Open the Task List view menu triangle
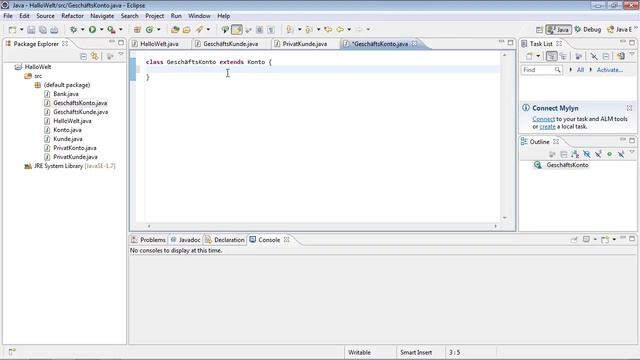This screenshot has width=640, height=360. (x=632, y=54)
